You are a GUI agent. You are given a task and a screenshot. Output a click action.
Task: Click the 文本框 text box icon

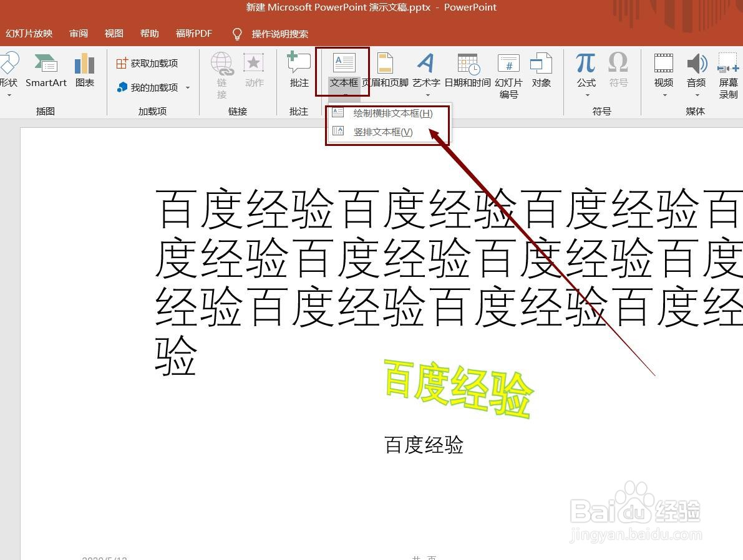pos(344,64)
